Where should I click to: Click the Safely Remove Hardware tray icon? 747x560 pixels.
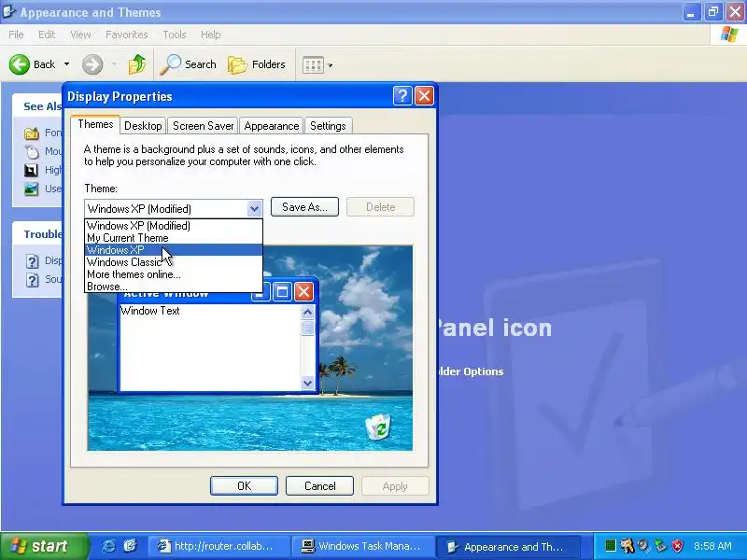[660, 546]
